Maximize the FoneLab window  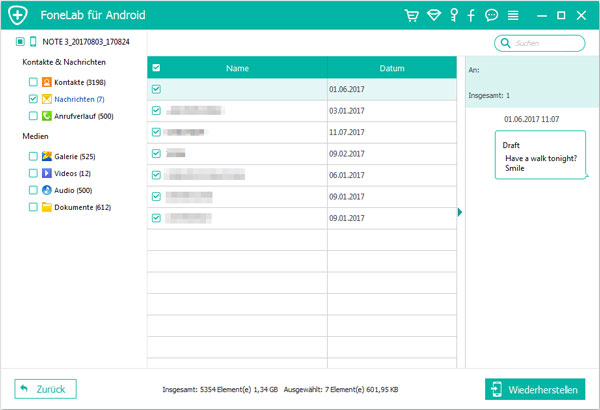[561, 15]
